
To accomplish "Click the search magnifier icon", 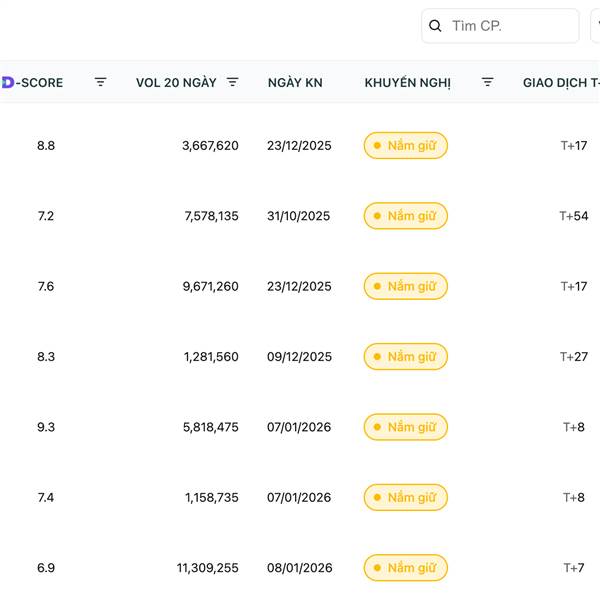I will tap(435, 26).
